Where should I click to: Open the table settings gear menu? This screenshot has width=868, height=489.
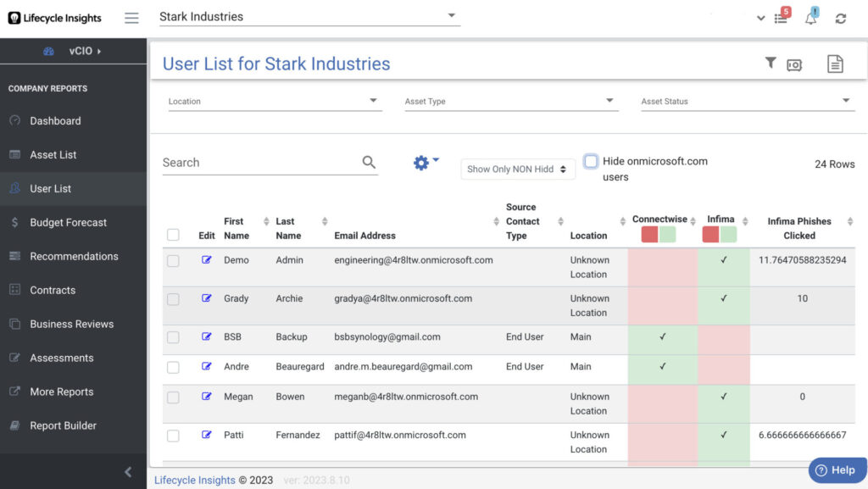click(426, 162)
